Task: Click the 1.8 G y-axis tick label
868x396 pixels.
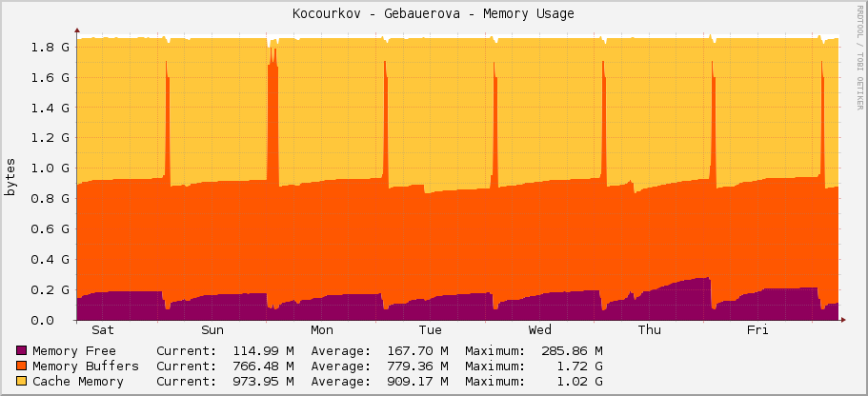Action: [50, 47]
